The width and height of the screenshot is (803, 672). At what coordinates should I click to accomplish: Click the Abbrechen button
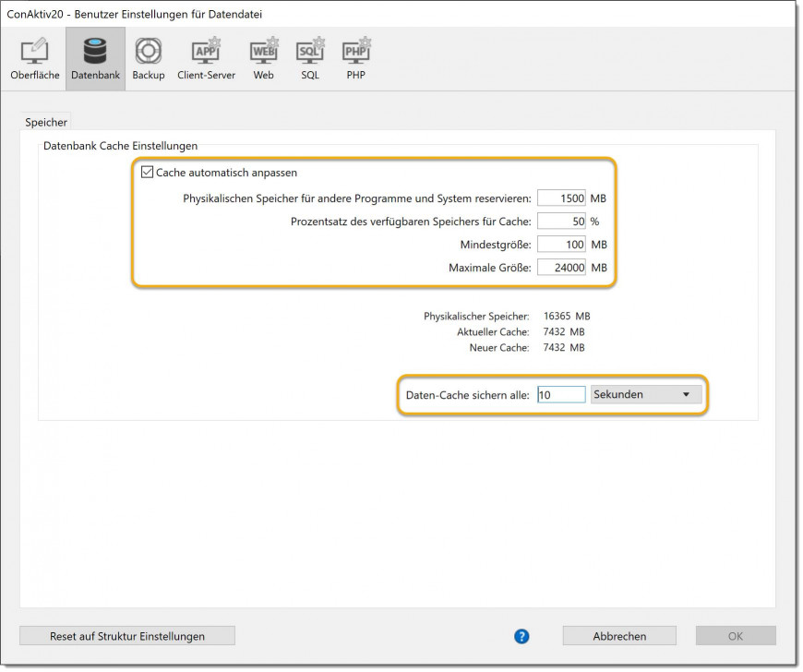619,636
